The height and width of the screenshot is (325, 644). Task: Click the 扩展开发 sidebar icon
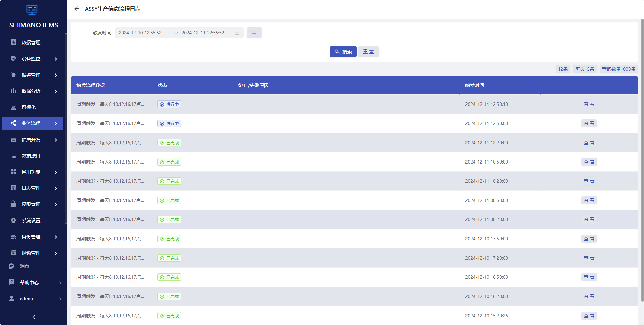tap(13, 139)
